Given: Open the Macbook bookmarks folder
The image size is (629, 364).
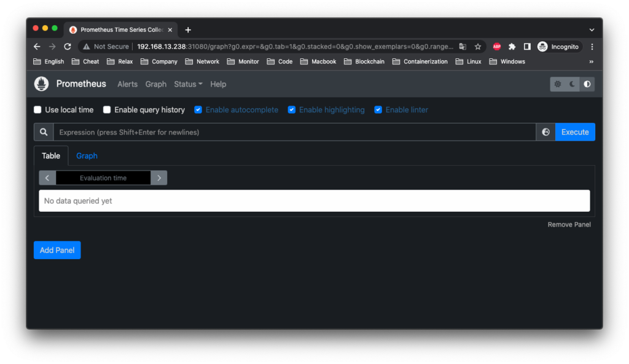Looking at the screenshot, I should click(318, 61).
